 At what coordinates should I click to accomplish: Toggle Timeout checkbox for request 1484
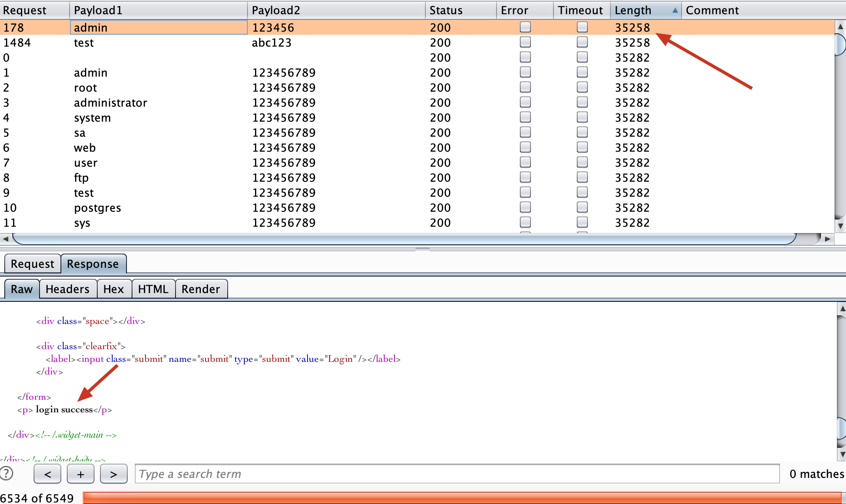pyautogui.click(x=582, y=42)
